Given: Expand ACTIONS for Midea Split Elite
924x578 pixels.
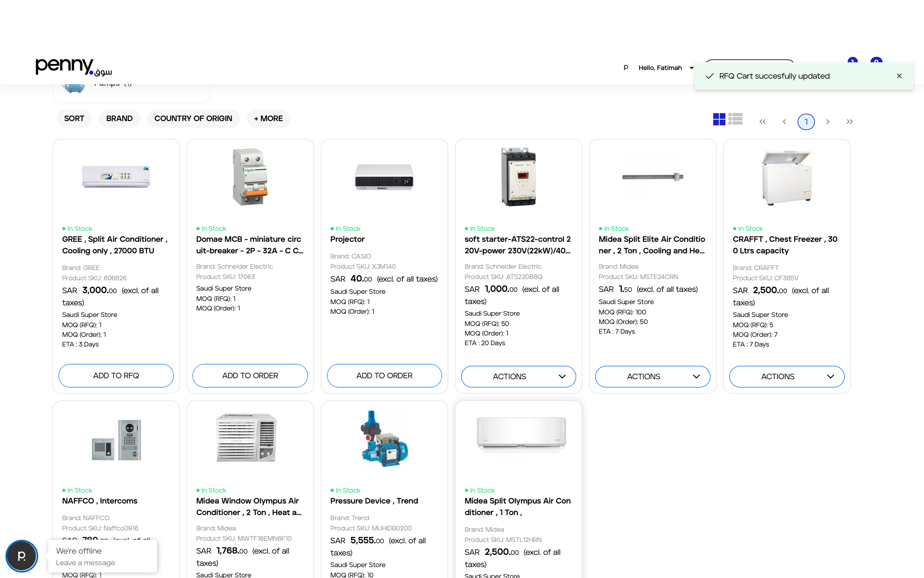Looking at the screenshot, I should (653, 377).
